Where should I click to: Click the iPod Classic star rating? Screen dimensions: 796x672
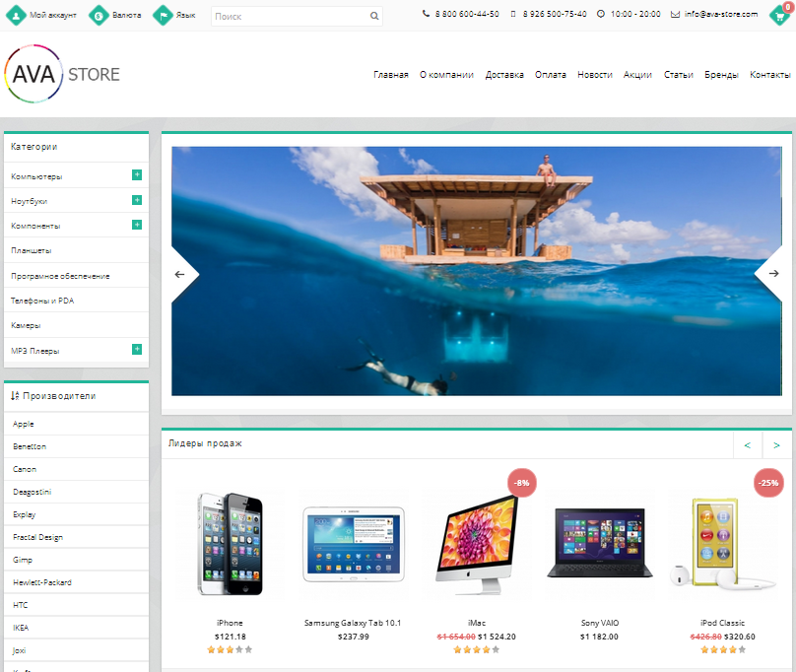tap(723, 649)
